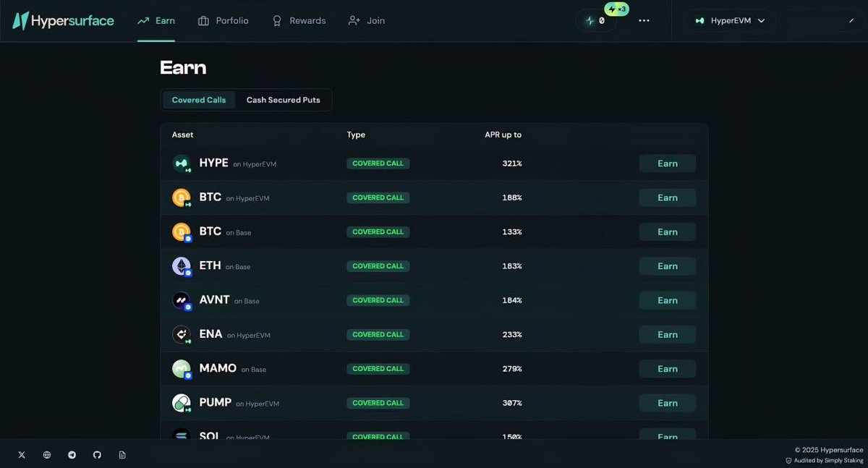
Task: Open the X (Twitter) link in footer
Action: 21,455
